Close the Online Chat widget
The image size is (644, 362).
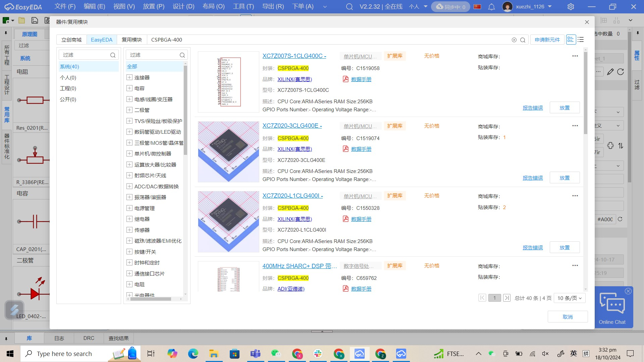point(628,291)
